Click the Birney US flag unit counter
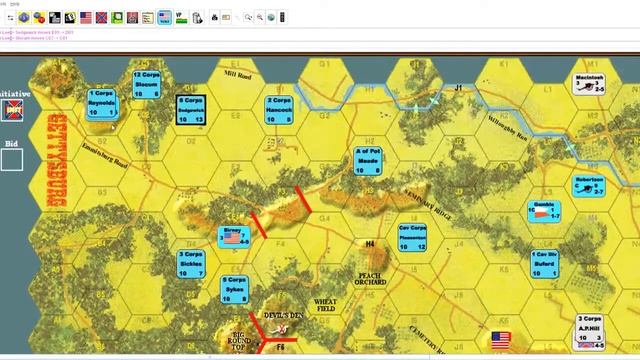640x360 pixels. [233, 237]
